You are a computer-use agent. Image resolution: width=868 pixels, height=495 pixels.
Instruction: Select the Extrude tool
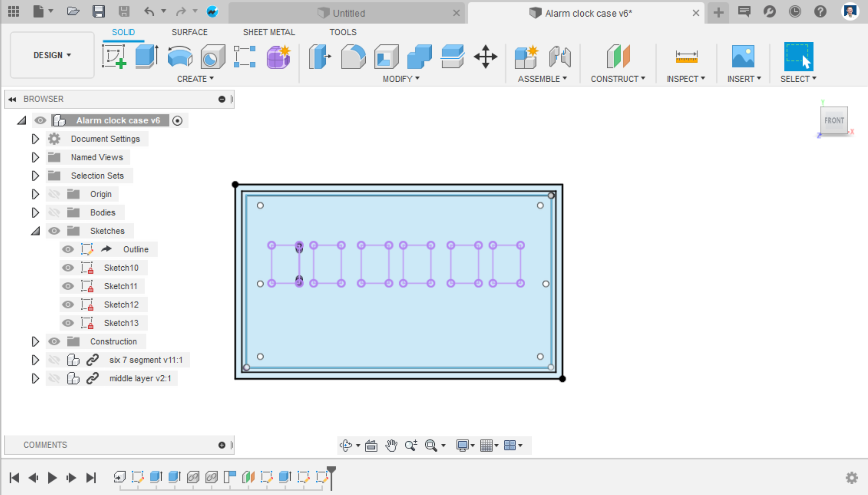point(146,56)
